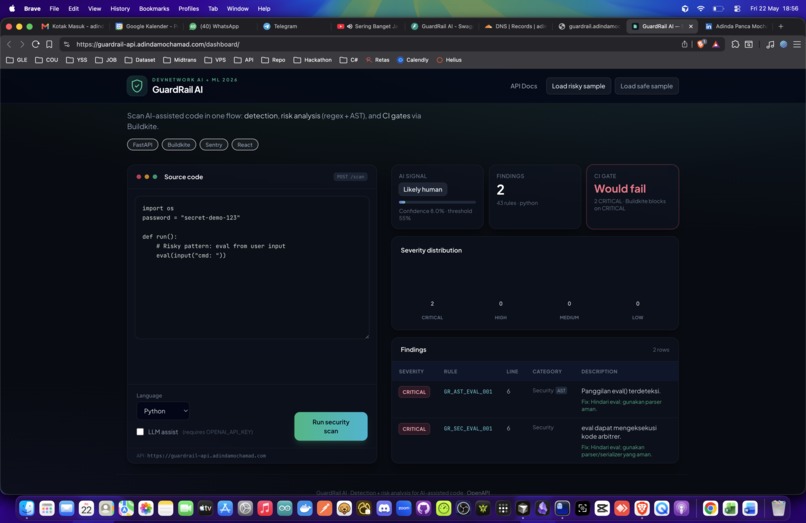Open the battery status icon
This screenshot has height=523, width=806.
pyautogui.click(x=718, y=9)
